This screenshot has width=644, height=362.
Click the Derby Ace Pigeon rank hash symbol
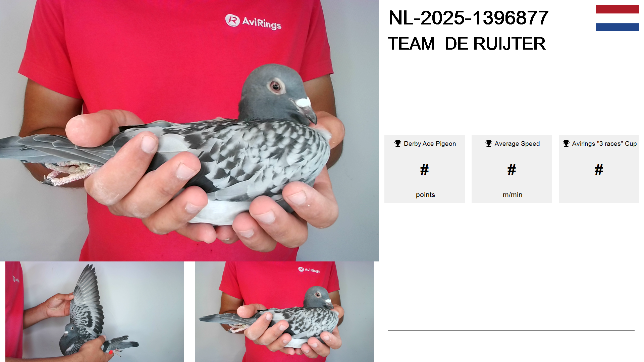[424, 170]
